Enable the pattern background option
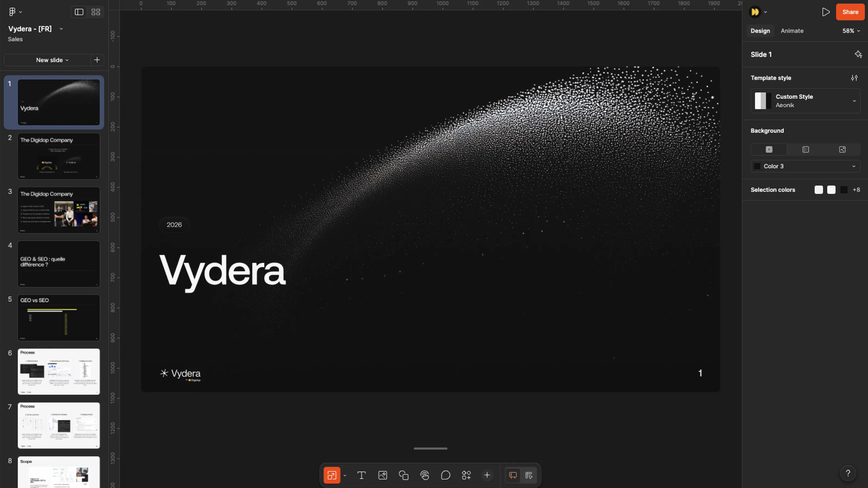This screenshot has height=488, width=868. coord(806,149)
